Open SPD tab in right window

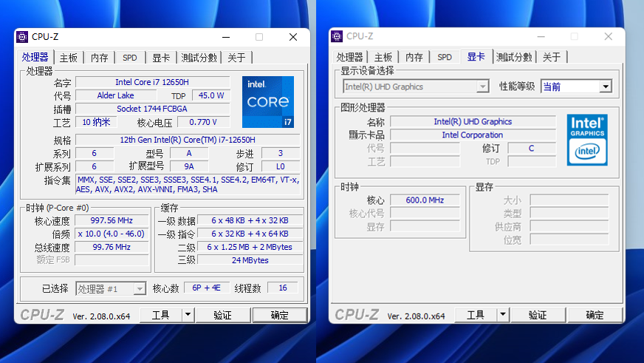(x=445, y=57)
